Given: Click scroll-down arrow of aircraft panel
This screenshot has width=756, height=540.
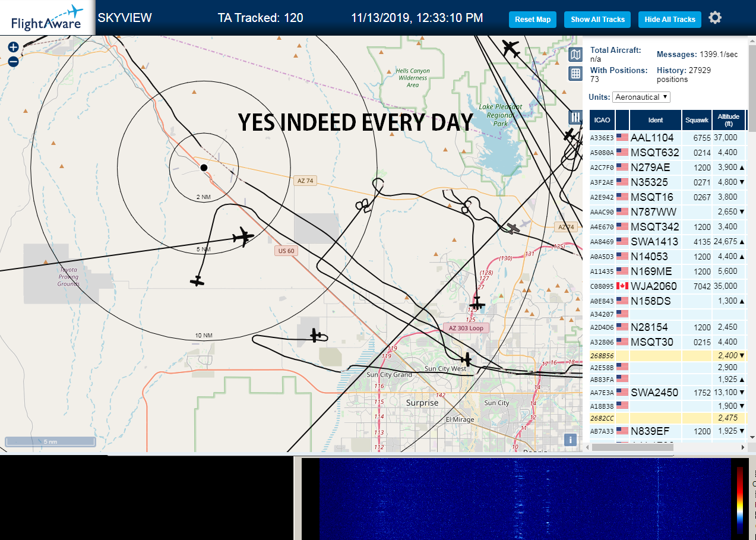Looking at the screenshot, I should [751, 437].
